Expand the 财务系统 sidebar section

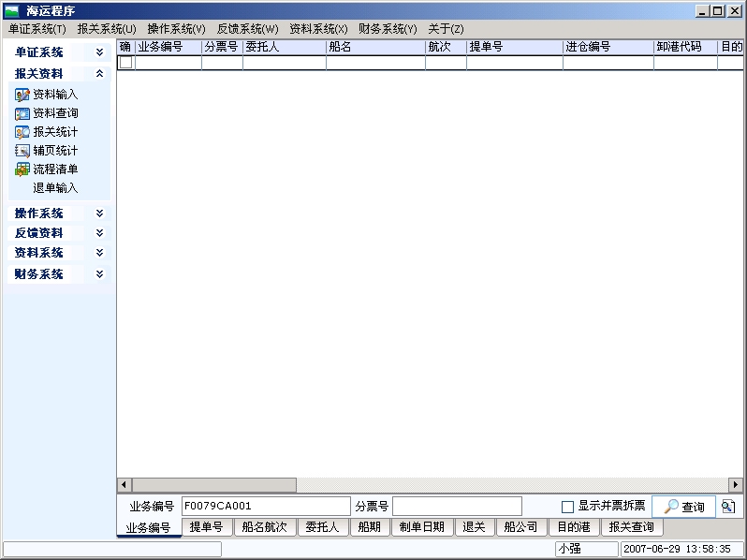pyautogui.click(x=99, y=274)
